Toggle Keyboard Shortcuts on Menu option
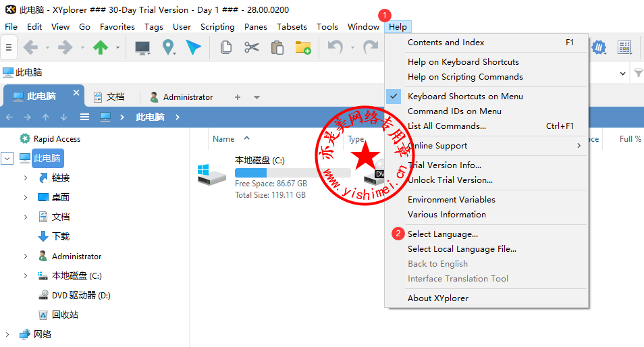Screen dimensions: 644x347 coord(464,97)
